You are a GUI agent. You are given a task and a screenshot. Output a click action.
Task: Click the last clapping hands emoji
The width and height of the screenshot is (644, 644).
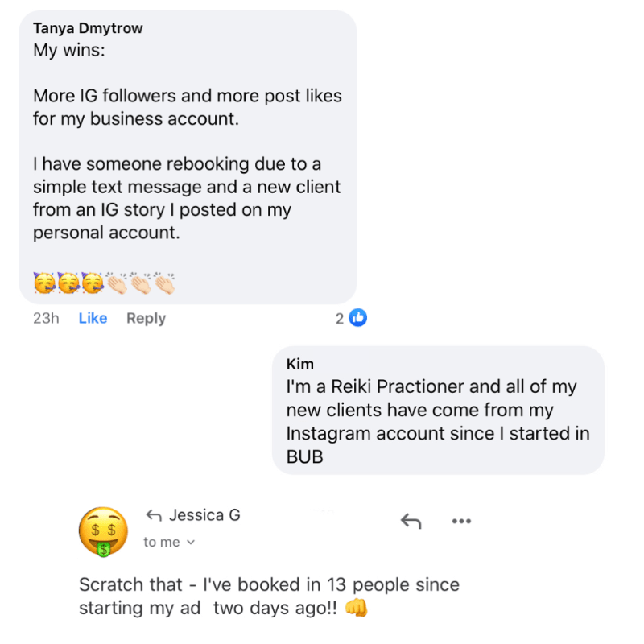click(x=165, y=283)
